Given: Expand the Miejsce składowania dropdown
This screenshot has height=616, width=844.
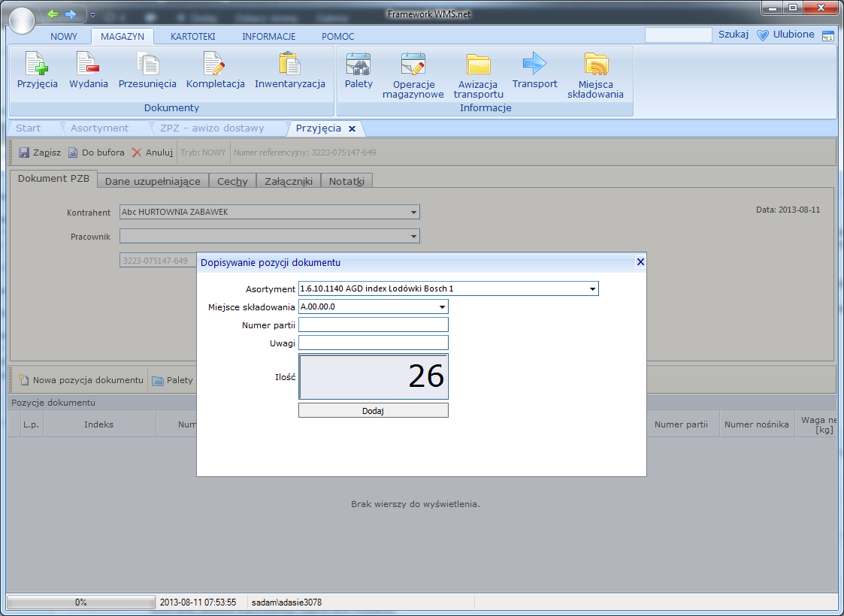Looking at the screenshot, I should [442, 307].
